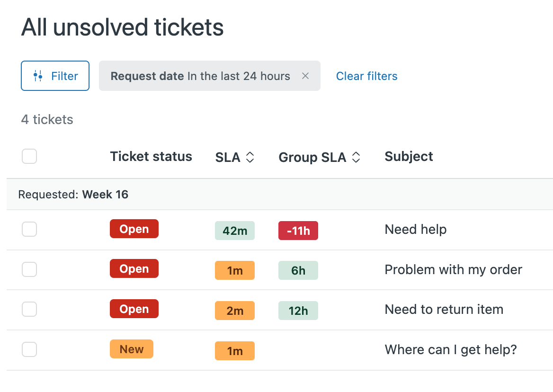Screen dimensions: 553x392
Task: Click the 6h Group SLA badge
Action: coord(298,270)
